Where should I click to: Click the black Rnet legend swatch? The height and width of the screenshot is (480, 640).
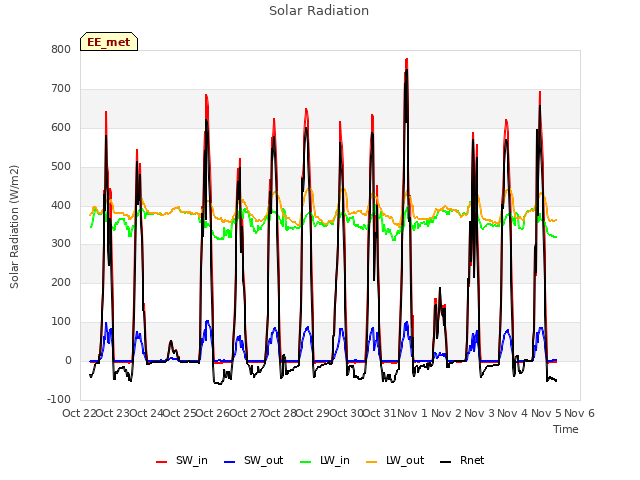[446, 462]
